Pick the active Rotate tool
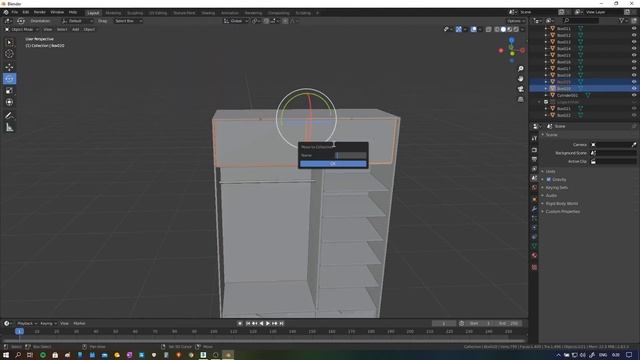 click(x=9, y=79)
